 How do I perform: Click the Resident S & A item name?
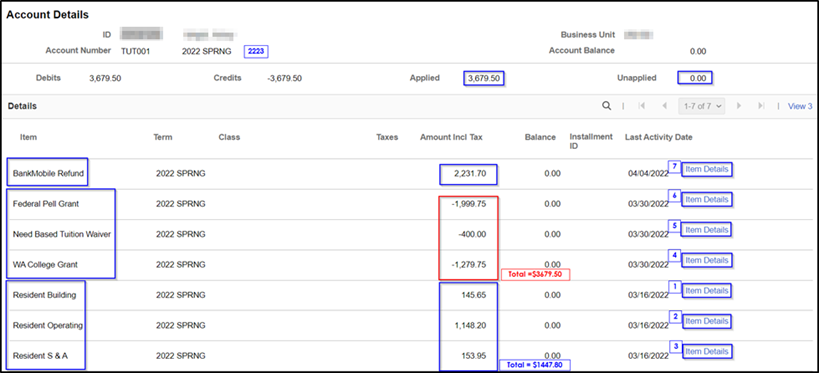40,355
